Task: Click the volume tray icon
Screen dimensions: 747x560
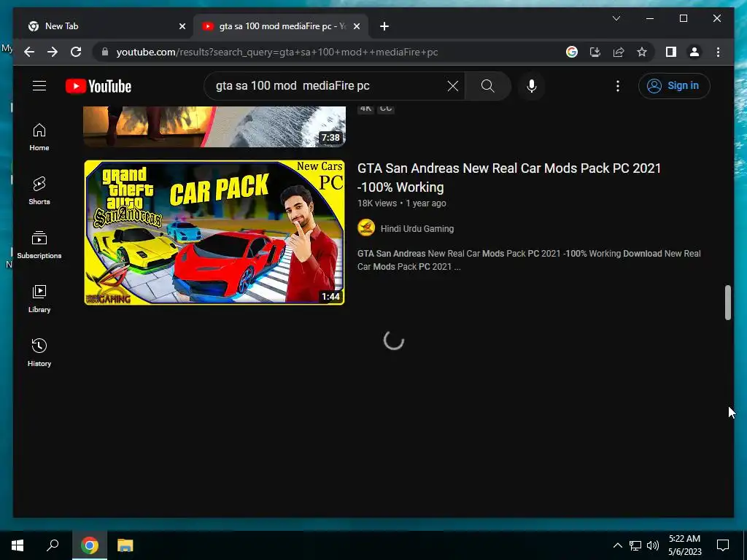Action: [x=653, y=545]
